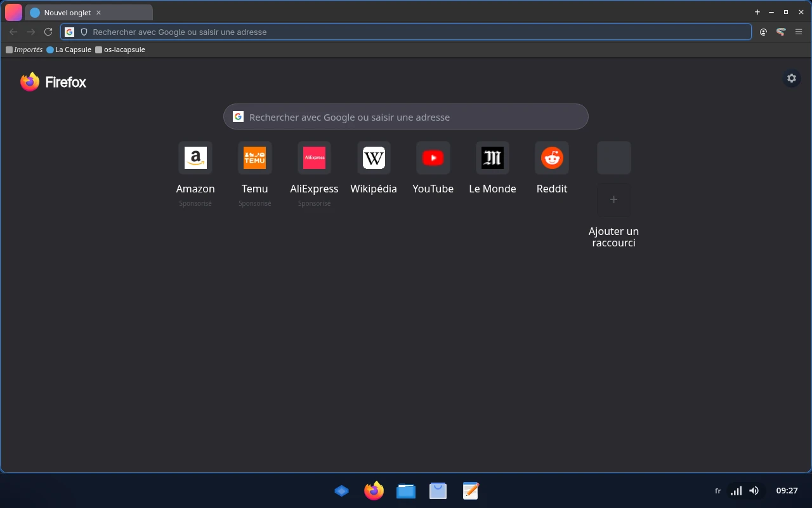Click the Google icon in address bar
This screenshot has width=812, height=508.
pos(70,32)
